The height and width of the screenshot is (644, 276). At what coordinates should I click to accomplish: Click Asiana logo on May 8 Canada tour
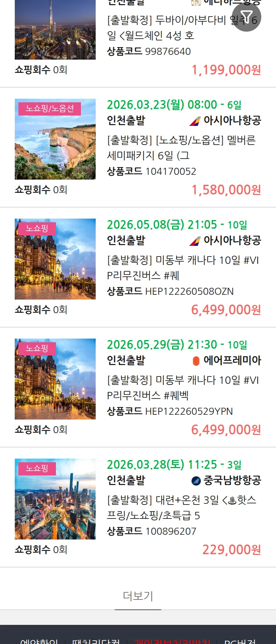tap(195, 241)
